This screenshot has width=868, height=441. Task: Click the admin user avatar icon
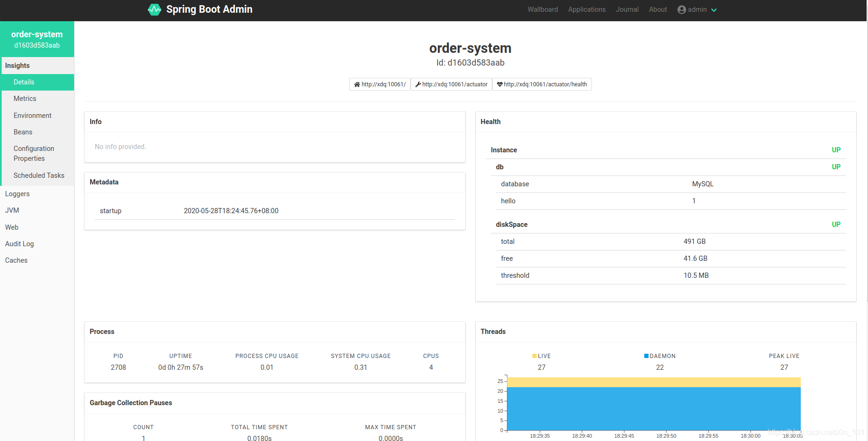click(x=682, y=9)
